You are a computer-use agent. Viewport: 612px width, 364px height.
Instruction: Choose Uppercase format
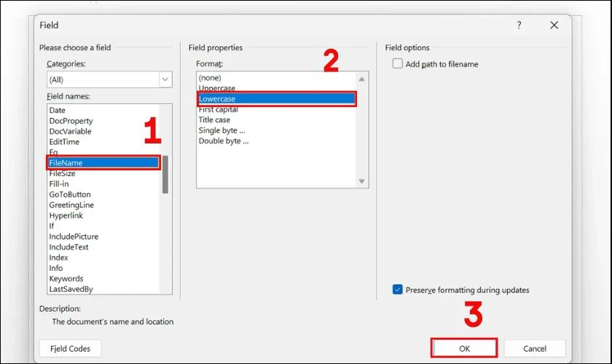point(276,88)
